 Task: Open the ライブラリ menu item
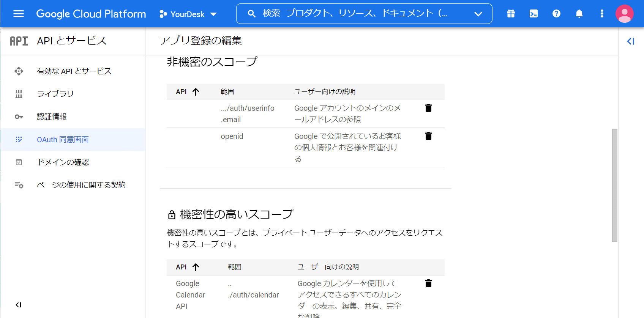click(73, 94)
